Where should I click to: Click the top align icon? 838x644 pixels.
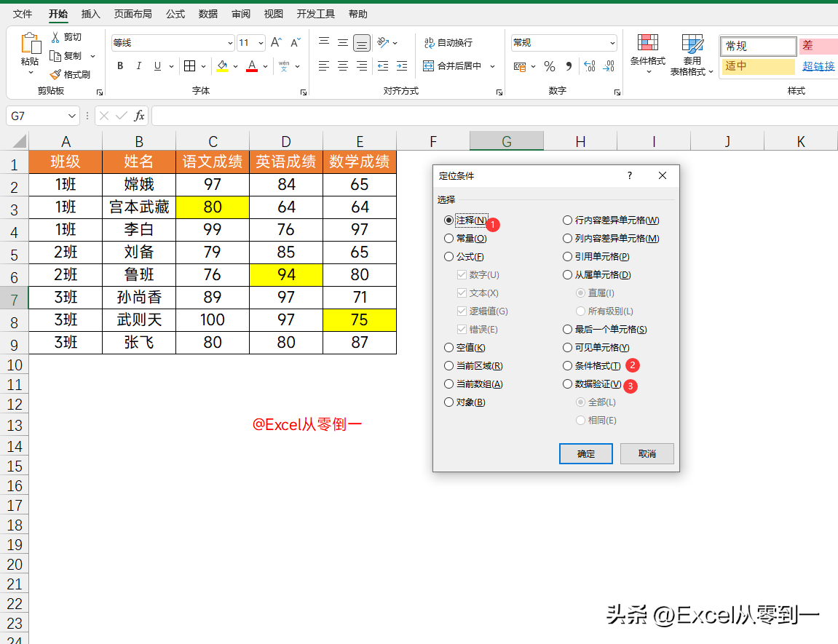tap(324, 42)
